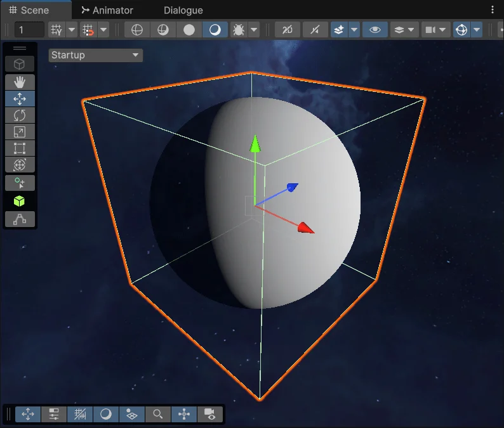
Task: Toggle scene lighting with the crescent icon
Action: (215, 30)
